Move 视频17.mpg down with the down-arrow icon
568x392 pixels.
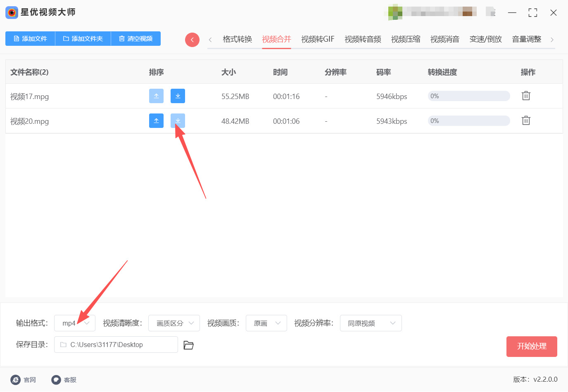(178, 96)
